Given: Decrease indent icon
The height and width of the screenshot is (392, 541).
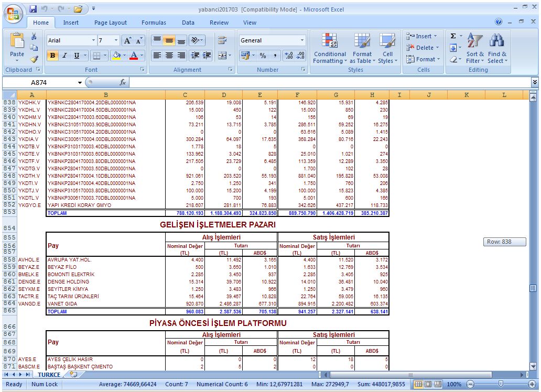Looking at the screenshot, I should [195, 55].
